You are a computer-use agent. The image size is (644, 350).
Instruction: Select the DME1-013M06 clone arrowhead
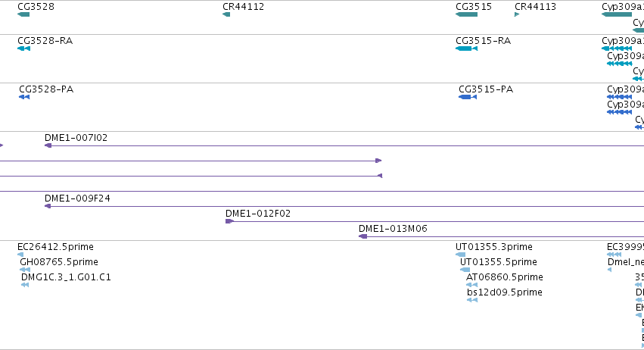pyautogui.click(x=362, y=236)
